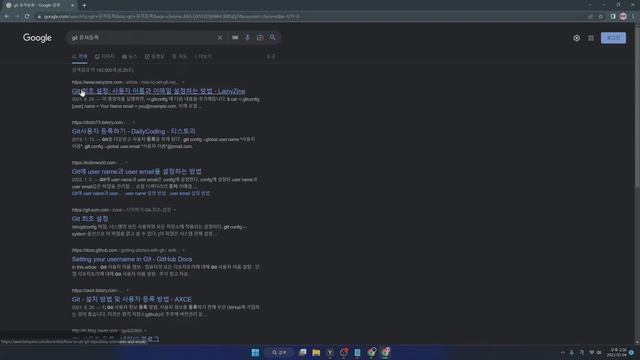Viewport: 640px width, 360px height.
Task: Switch to the Images tab
Action: (x=104, y=56)
